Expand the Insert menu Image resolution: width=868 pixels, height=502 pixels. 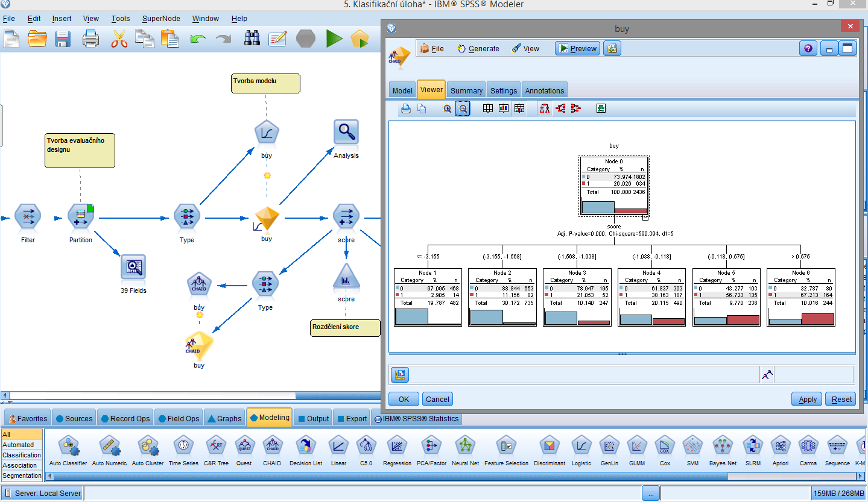tap(62, 19)
